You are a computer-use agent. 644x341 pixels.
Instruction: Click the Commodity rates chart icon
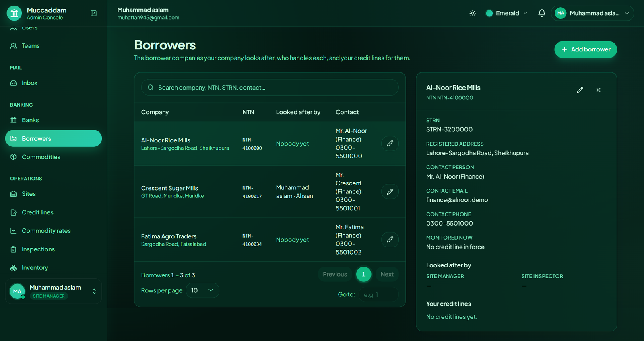pos(14,231)
